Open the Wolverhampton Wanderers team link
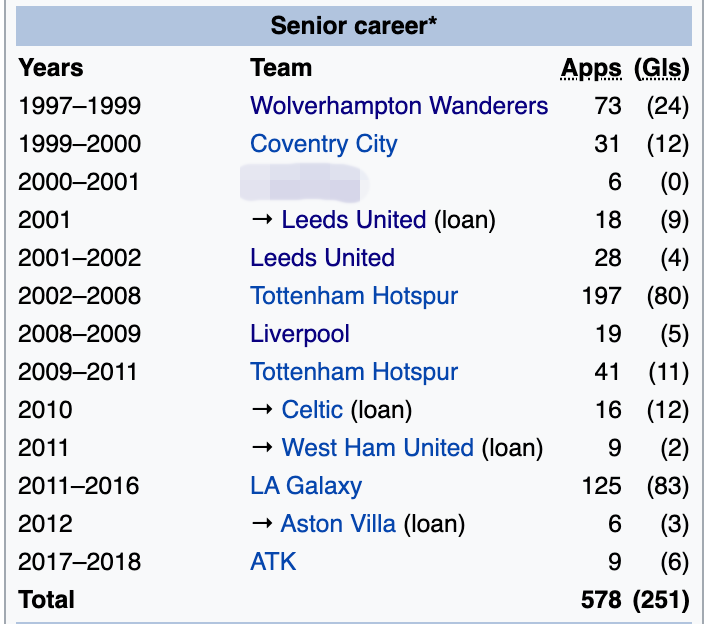 tap(399, 106)
